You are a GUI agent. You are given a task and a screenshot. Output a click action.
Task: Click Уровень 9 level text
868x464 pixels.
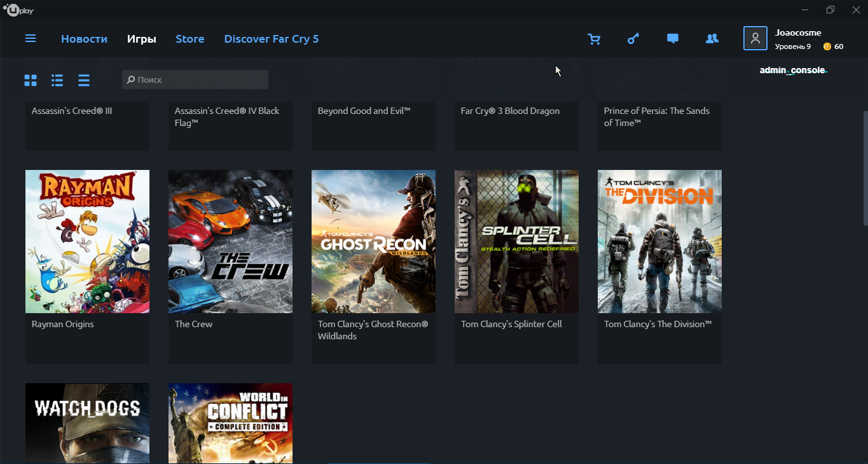click(793, 46)
